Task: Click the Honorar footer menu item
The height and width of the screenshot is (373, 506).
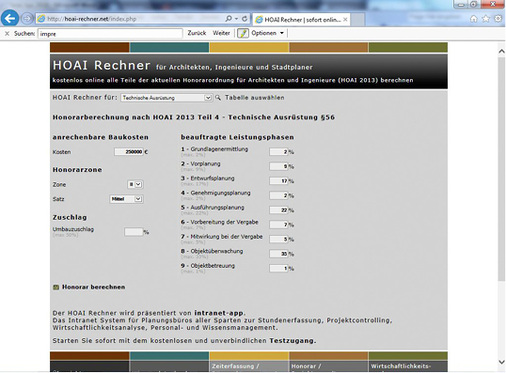Action: (328, 366)
